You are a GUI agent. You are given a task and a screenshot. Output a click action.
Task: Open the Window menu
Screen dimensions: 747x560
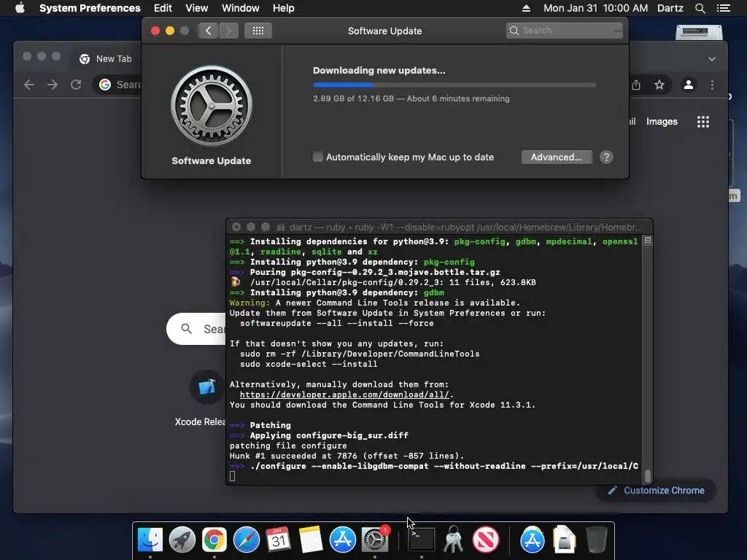coord(241,8)
